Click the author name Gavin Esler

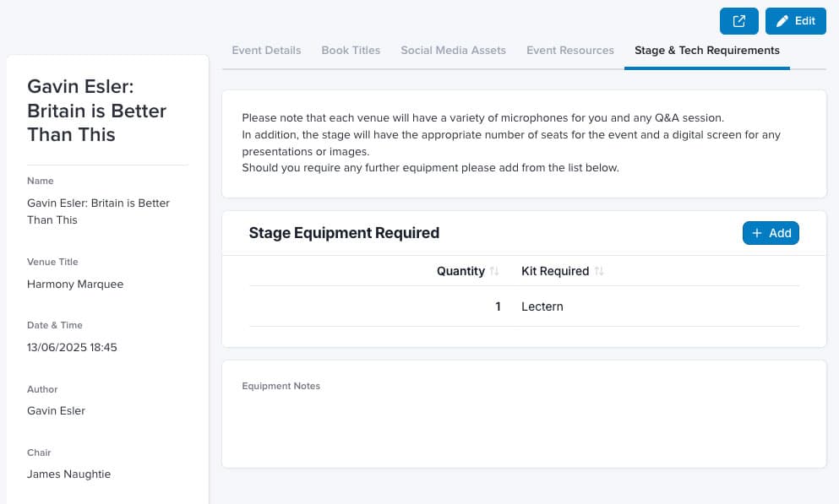tap(56, 410)
